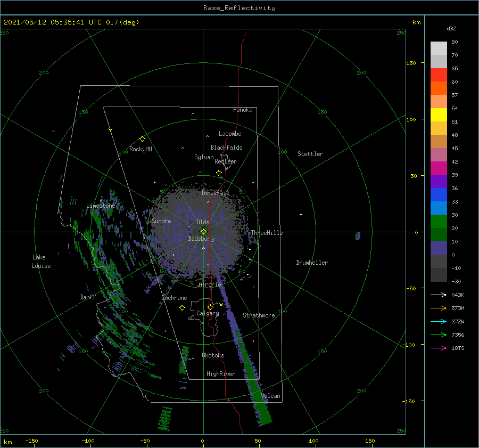Click the Calgary city label
This screenshot has height=448, width=479.
tap(208, 313)
